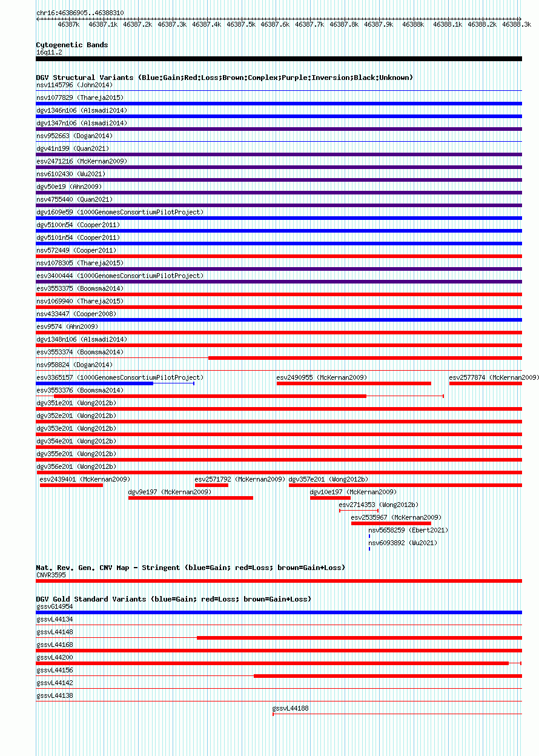Image resolution: width=539 pixels, height=756 pixels.
Task: Open esv2471216 (McKernan2009) variant
Action: (82, 162)
